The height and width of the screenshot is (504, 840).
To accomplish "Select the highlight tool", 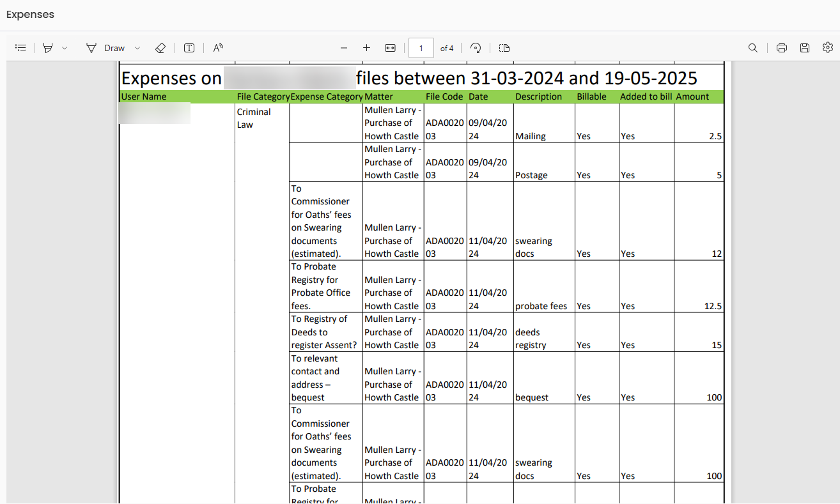I will coord(48,48).
